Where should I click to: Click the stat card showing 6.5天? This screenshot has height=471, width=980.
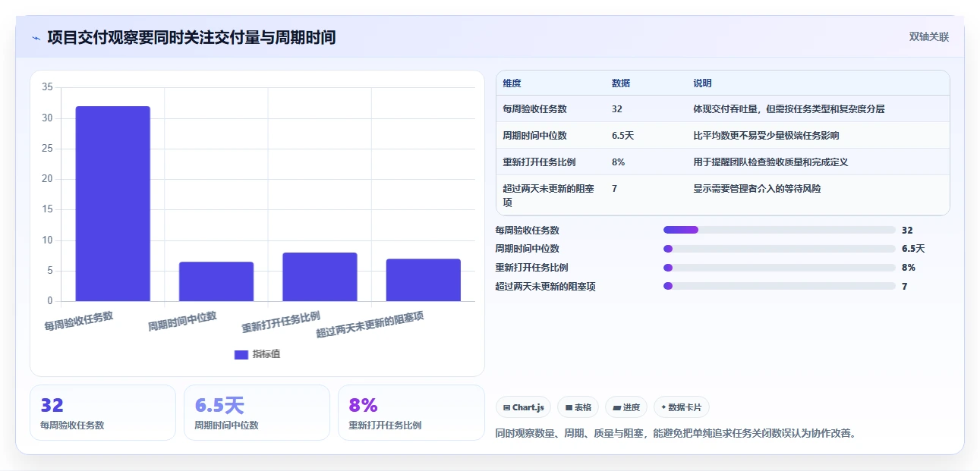tap(257, 413)
